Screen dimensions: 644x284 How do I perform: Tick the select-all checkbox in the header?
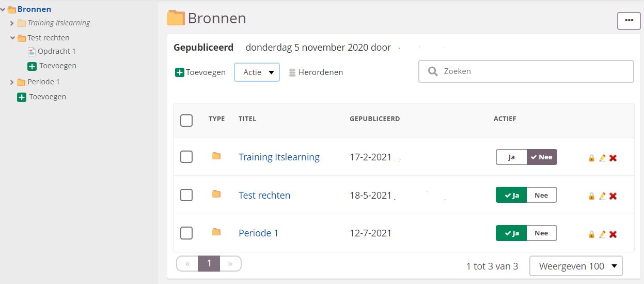click(186, 121)
